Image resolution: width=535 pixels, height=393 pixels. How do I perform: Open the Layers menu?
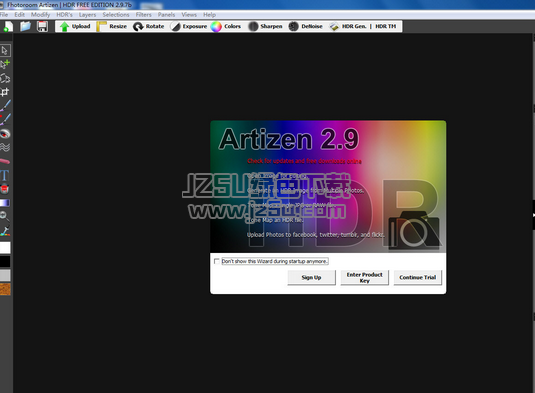[x=87, y=15]
